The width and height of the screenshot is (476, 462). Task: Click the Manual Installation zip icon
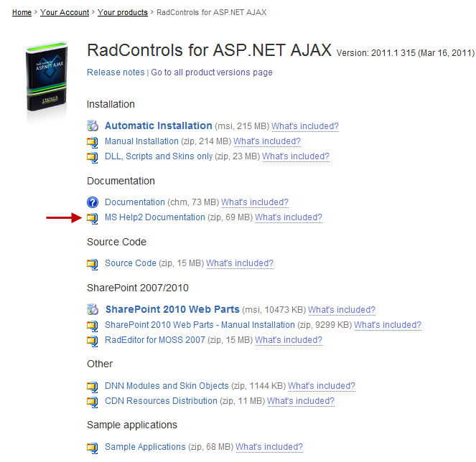(93, 141)
